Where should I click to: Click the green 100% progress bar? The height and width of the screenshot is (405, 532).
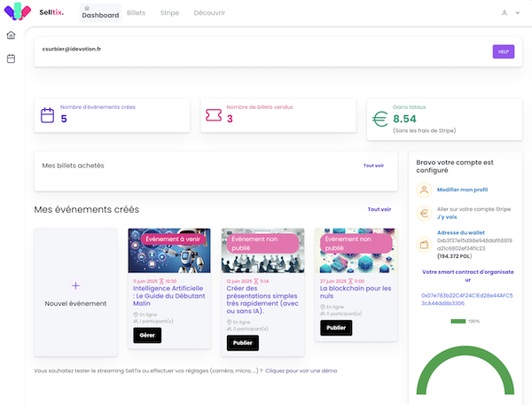click(x=458, y=321)
